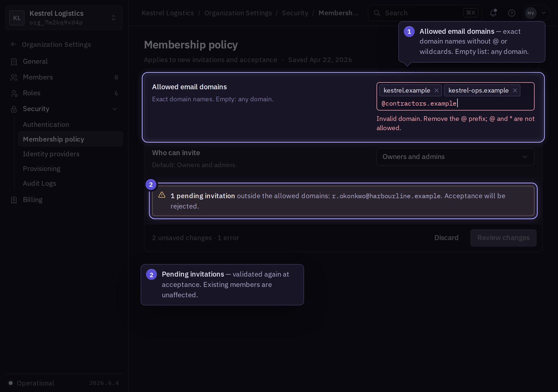The image size is (558, 392).
Task: Click version number 2026.6.4
Action: 104,383
